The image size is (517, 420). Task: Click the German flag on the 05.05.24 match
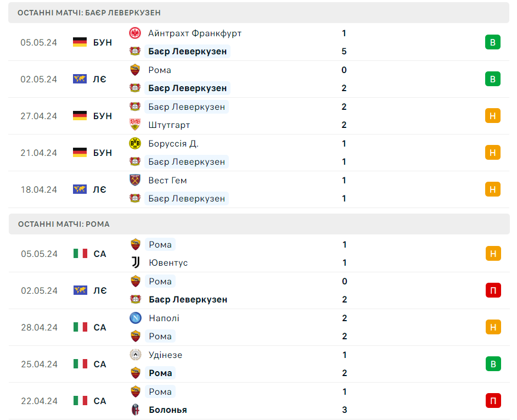[80, 42]
